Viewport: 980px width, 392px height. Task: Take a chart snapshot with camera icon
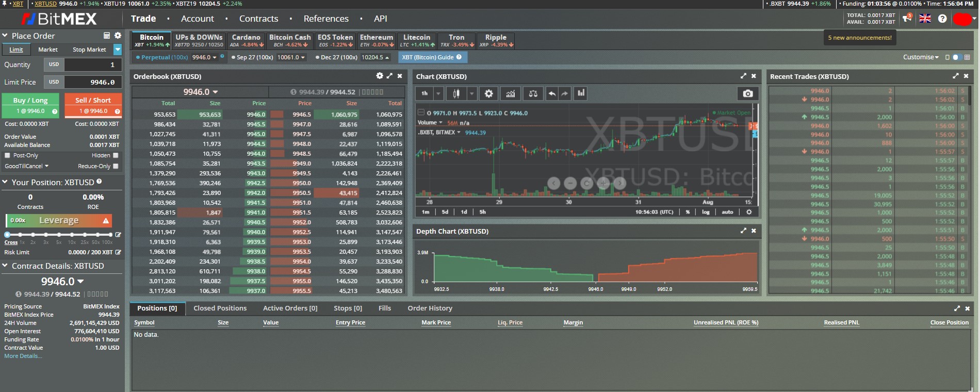[747, 93]
